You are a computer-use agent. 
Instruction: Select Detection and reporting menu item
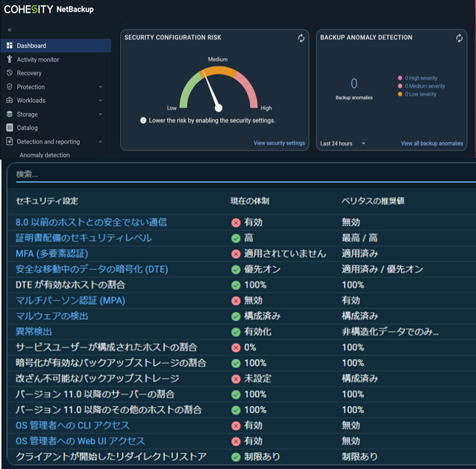(49, 141)
